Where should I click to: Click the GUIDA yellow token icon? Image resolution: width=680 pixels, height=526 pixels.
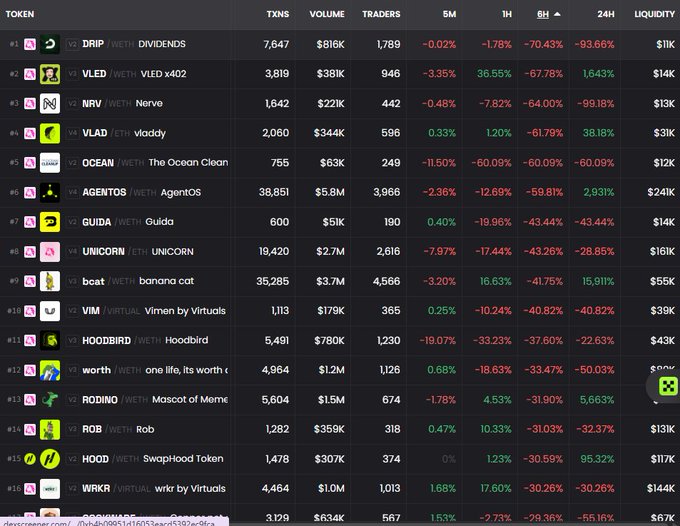[x=50, y=222]
